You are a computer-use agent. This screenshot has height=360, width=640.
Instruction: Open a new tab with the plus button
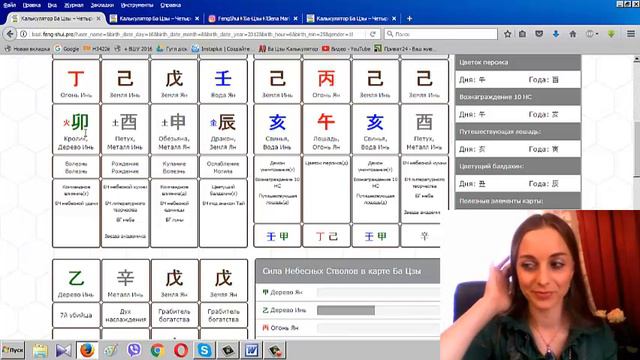409,18
